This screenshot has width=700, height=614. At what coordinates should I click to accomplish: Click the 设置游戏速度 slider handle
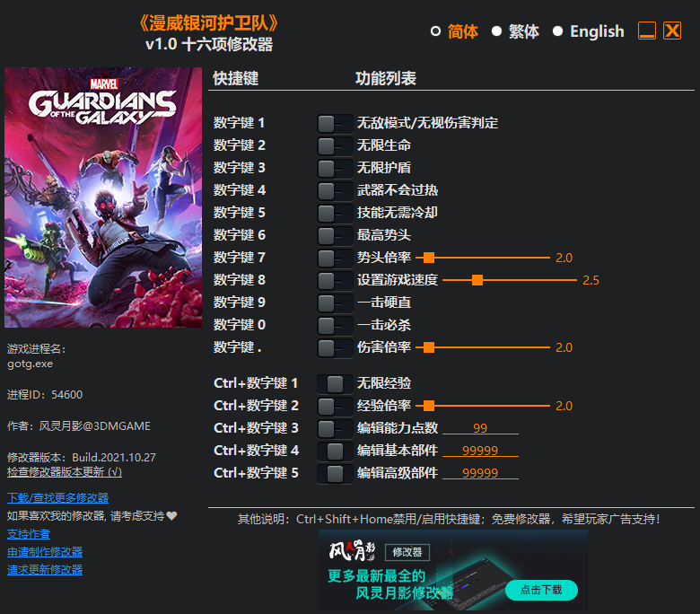477,280
